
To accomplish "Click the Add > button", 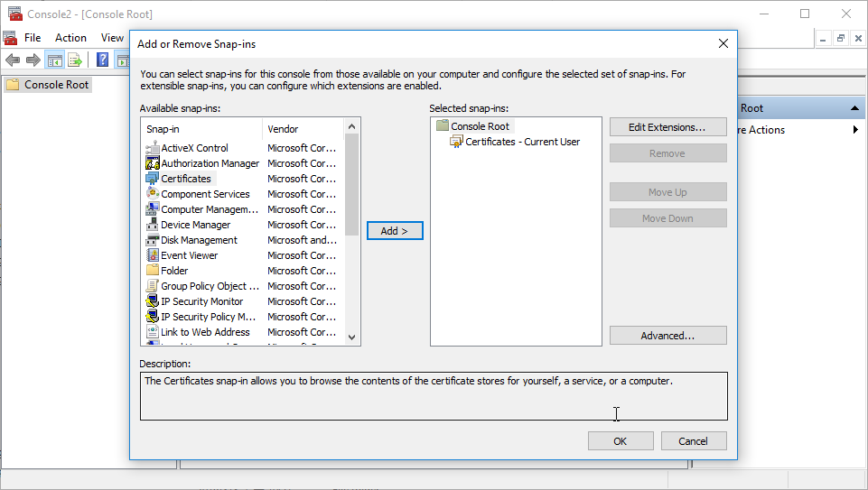I will (395, 231).
